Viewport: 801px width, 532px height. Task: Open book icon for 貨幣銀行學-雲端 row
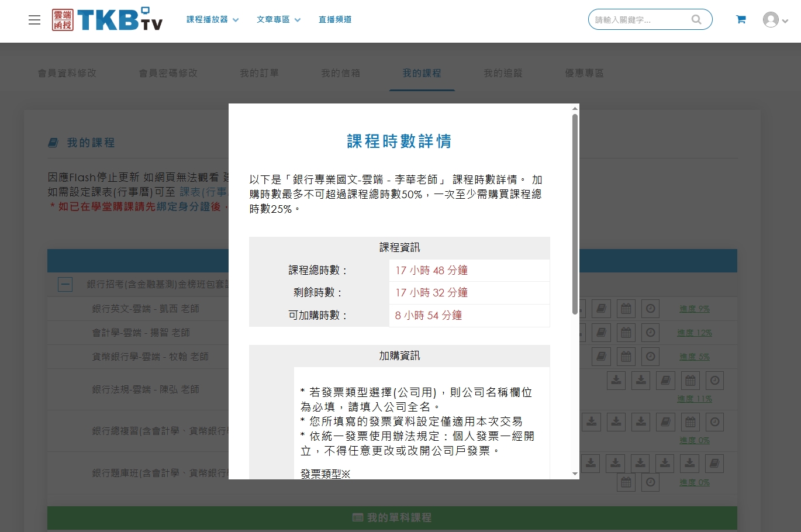coord(601,357)
